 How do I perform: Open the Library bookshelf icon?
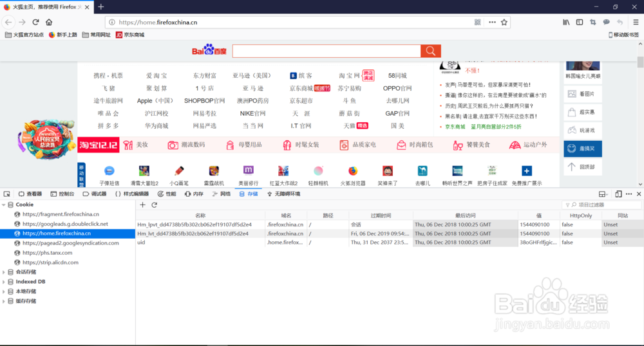566,22
